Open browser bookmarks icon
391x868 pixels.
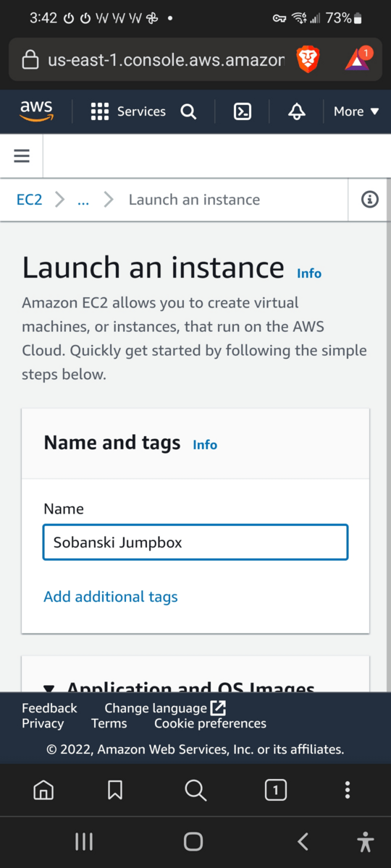tap(114, 790)
